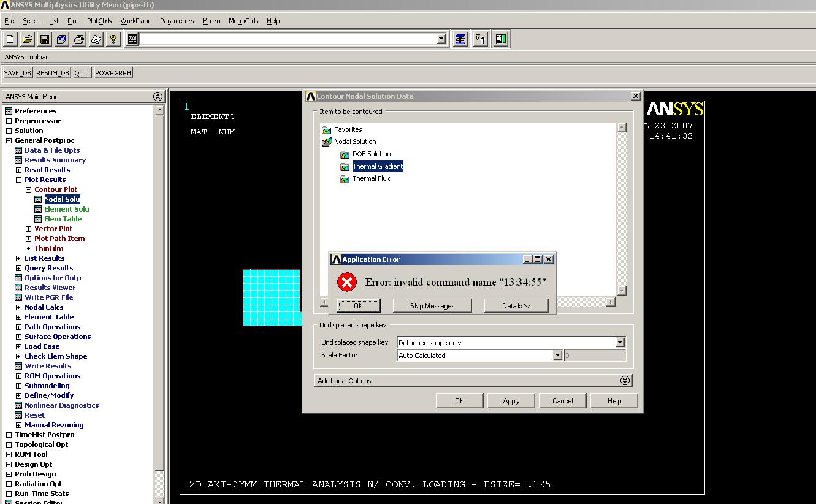Screen dimensions: 816x504
Task: Select Run-Time Stats in the Main Menu
Action: pyautogui.click(x=42, y=494)
